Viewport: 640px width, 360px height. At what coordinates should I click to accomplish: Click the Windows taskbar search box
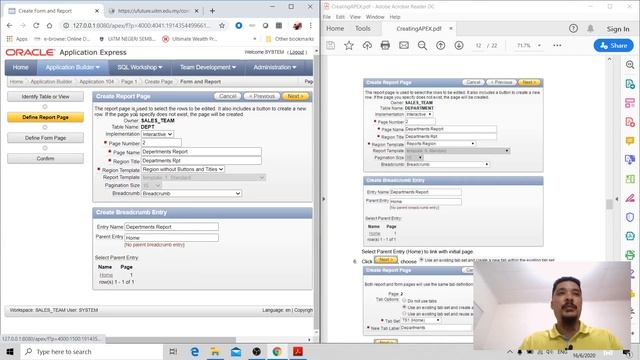92,351
